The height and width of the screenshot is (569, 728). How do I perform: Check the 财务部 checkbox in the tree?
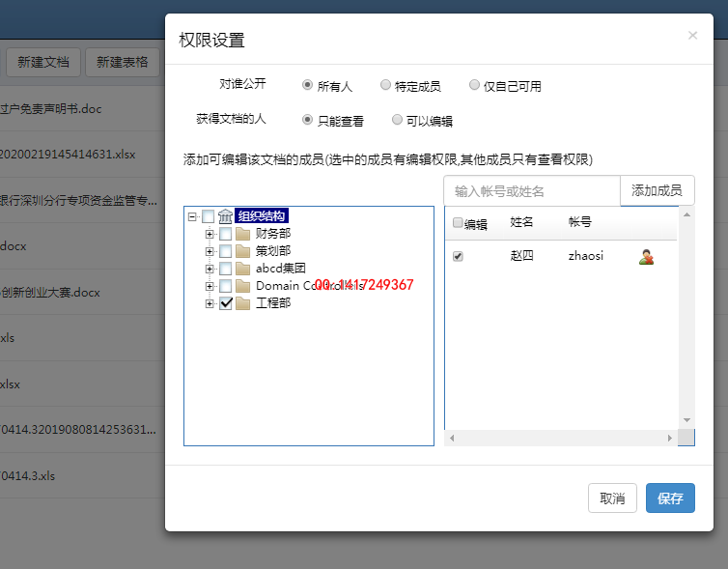click(x=226, y=234)
